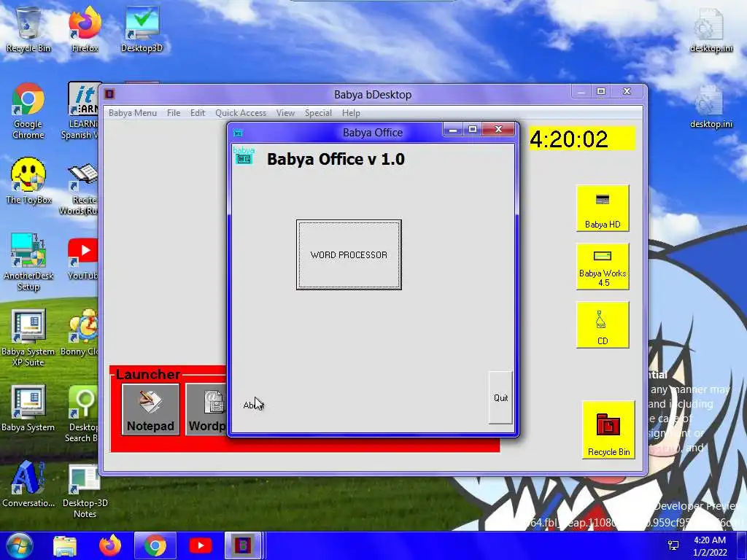
Task: Open the CD icon in bDesktop
Action: click(603, 324)
